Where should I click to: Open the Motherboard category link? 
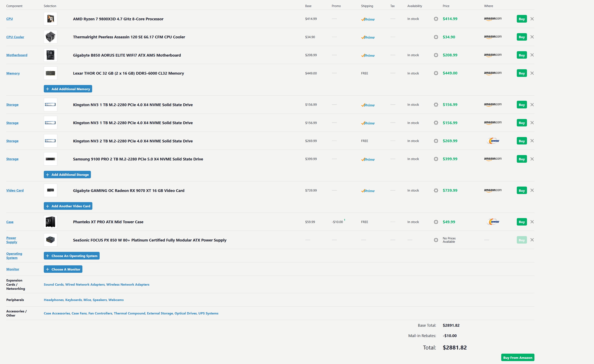(17, 55)
